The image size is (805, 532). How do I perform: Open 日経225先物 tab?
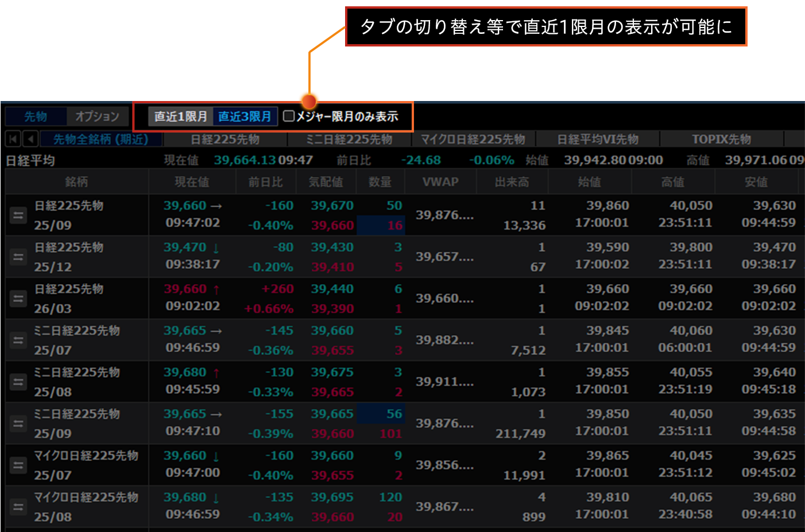(x=225, y=139)
